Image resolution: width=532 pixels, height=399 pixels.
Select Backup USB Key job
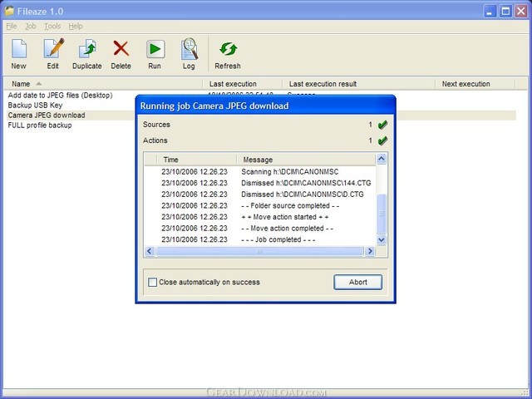point(35,106)
